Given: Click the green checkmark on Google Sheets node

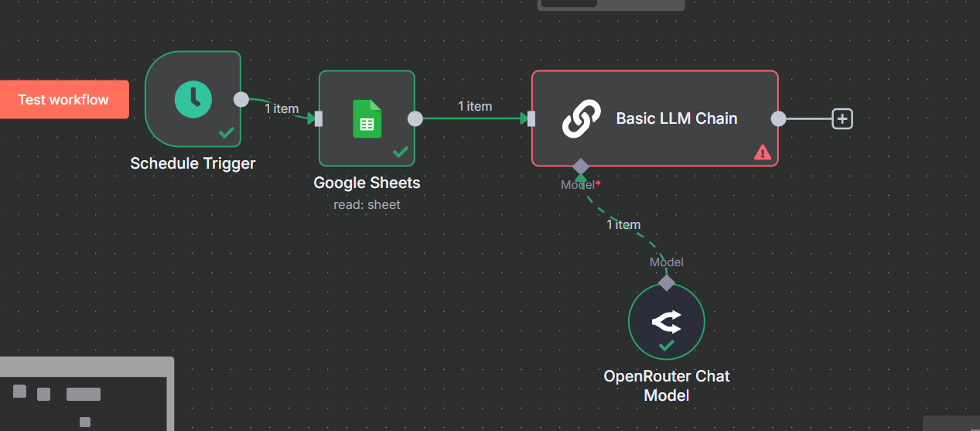Looking at the screenshot, I should [401, 152].
